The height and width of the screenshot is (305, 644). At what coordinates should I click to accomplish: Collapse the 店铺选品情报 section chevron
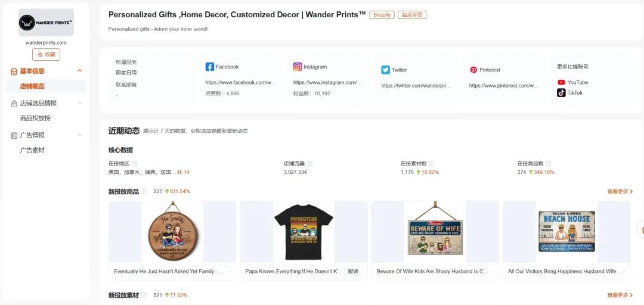(x=80, y=102)
